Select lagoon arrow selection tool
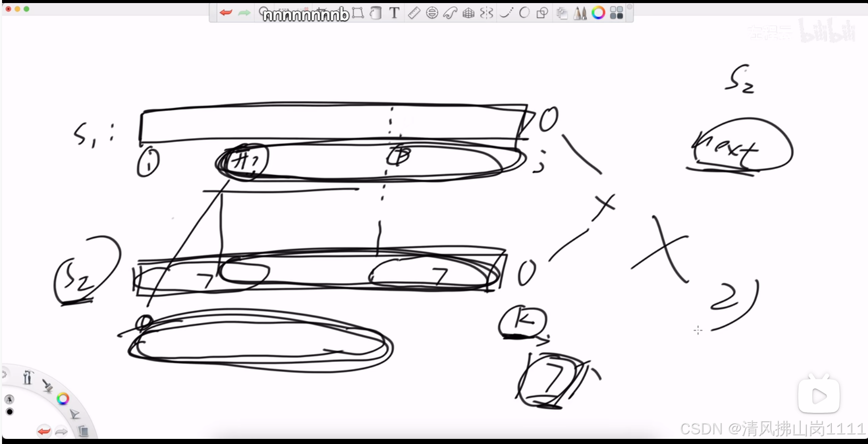This screenshot has width=868, height=444. click(x=75, y=414)
